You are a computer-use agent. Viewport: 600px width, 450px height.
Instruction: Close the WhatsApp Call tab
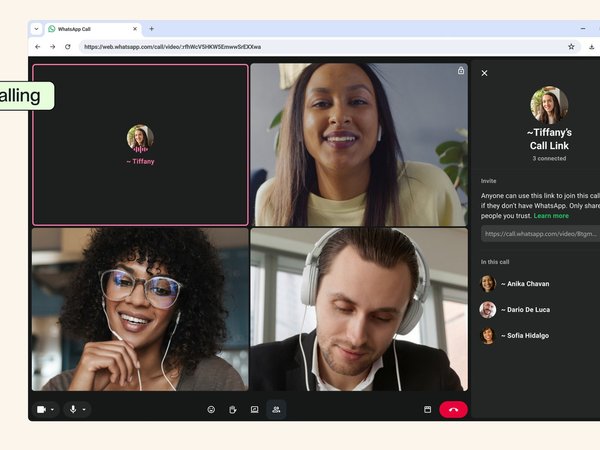(x=135, y=29)
